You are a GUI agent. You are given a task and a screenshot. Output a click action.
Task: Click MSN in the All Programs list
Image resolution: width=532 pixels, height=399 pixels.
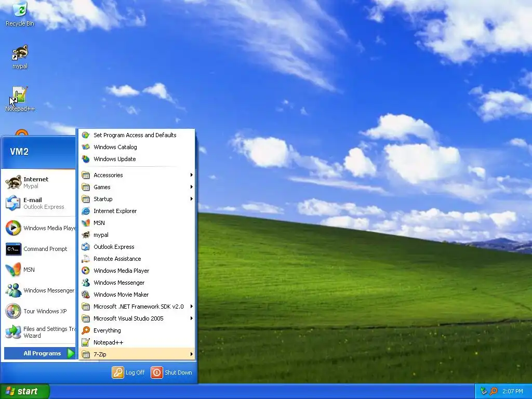click(137, 222)
